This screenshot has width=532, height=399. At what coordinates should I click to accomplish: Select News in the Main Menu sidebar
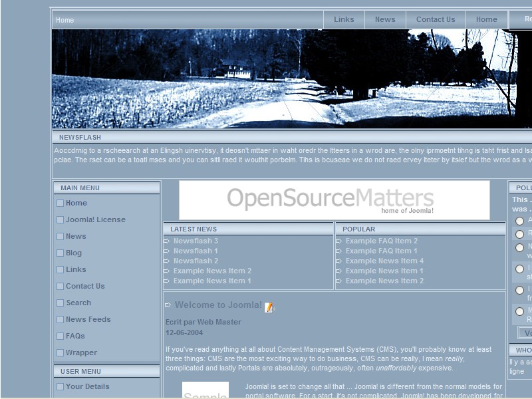coord(76,236)
